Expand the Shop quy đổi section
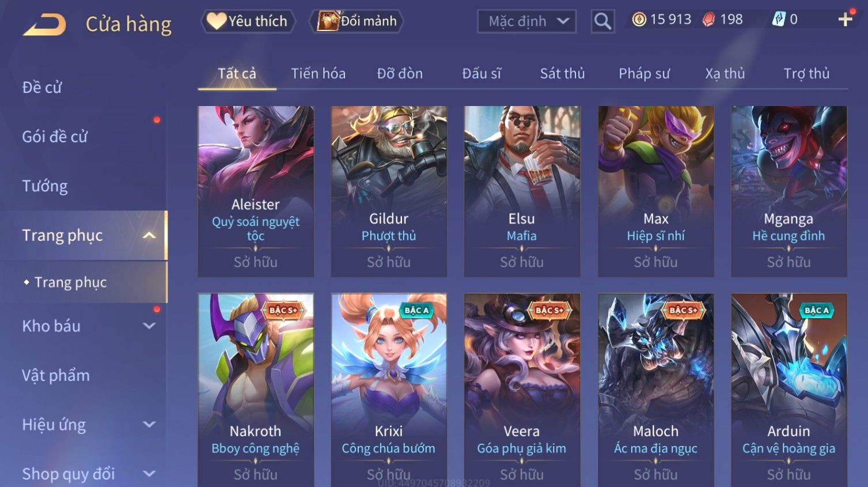The width and height of the screenshot is (868, 487). click(x=149, y=474)
